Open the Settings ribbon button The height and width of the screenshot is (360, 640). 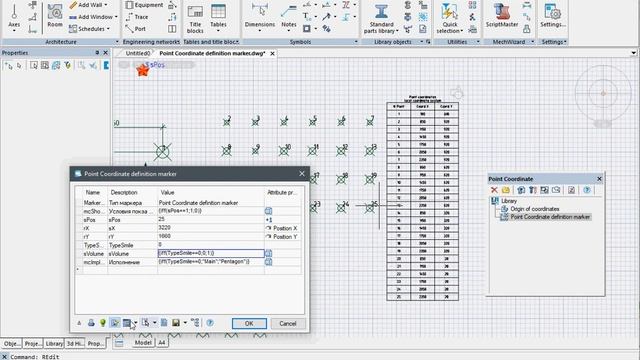(553, 16)
